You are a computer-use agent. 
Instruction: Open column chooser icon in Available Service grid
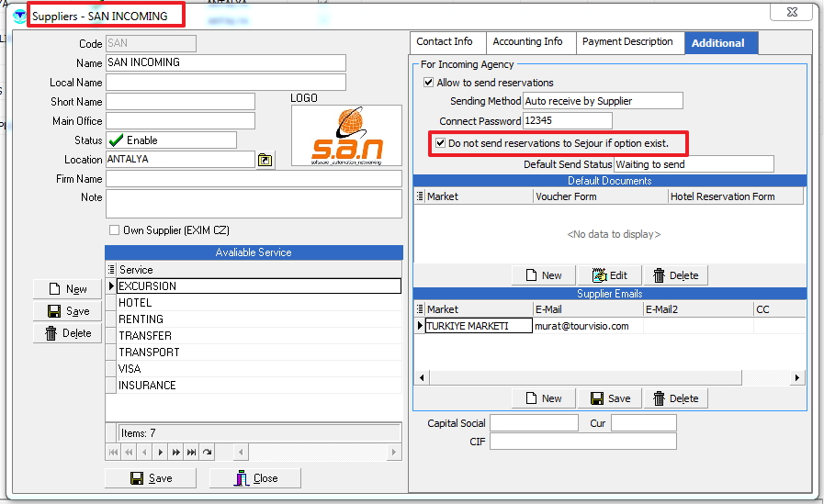click(x=112, y=270)
